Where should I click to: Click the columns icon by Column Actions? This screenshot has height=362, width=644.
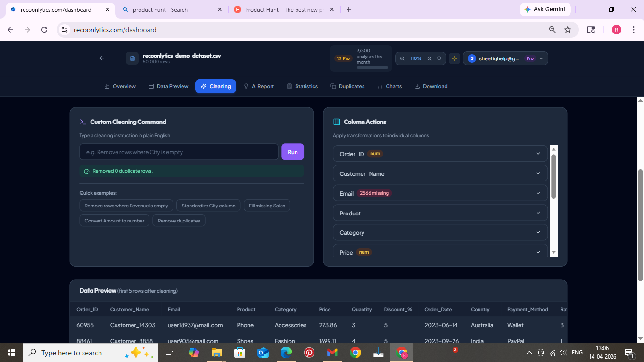(337, 122)
